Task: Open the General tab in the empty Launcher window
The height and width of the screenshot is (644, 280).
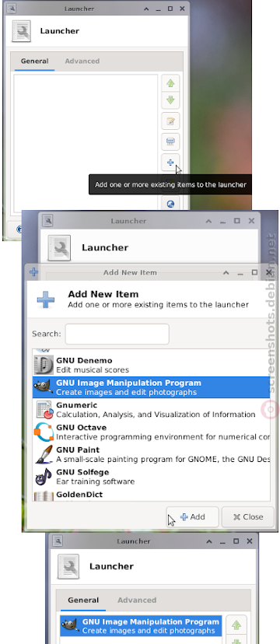Action: tap(34, 61)
